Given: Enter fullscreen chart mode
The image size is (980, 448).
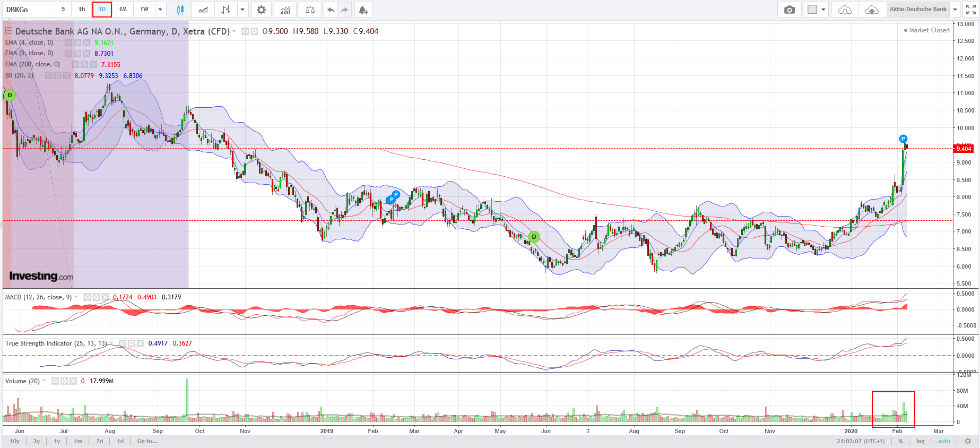Looking at the screenshot, I should point(971,10).
